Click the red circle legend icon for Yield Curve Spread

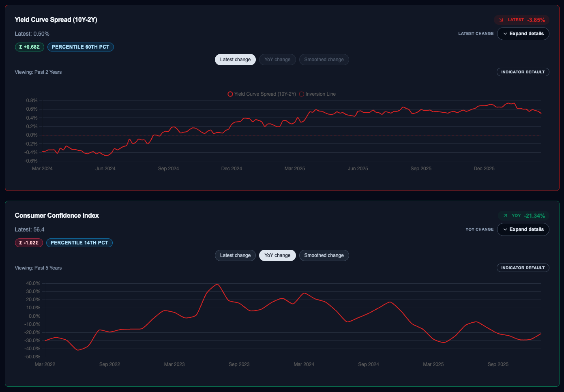pyautogui.click(x=230, y=94)
